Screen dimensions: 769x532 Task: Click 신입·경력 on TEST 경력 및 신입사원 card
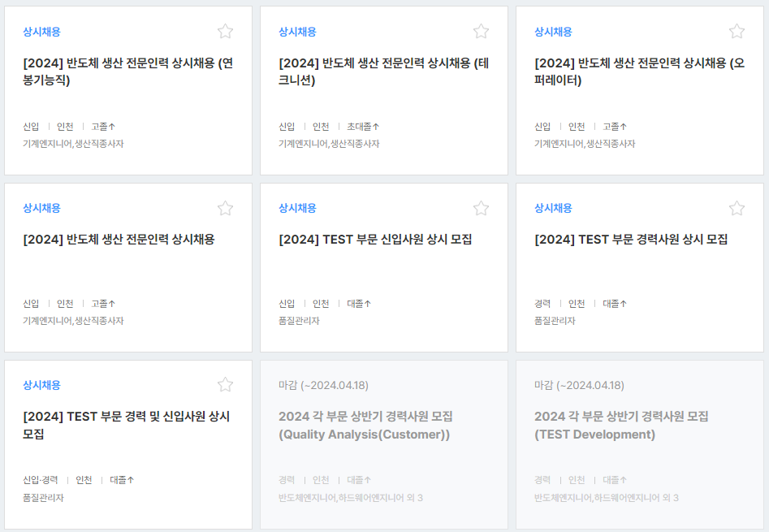[41, 479]
